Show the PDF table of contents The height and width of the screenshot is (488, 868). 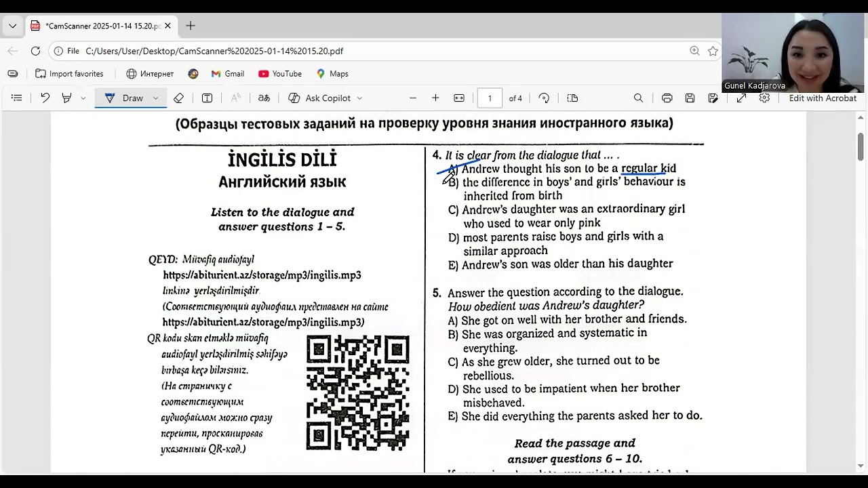tap(17, 98)
